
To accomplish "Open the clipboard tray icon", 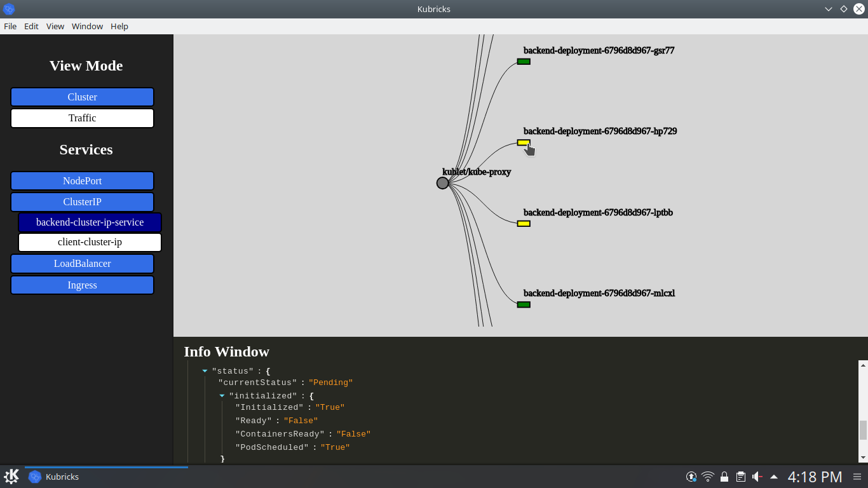I will (x=741, y=477).
